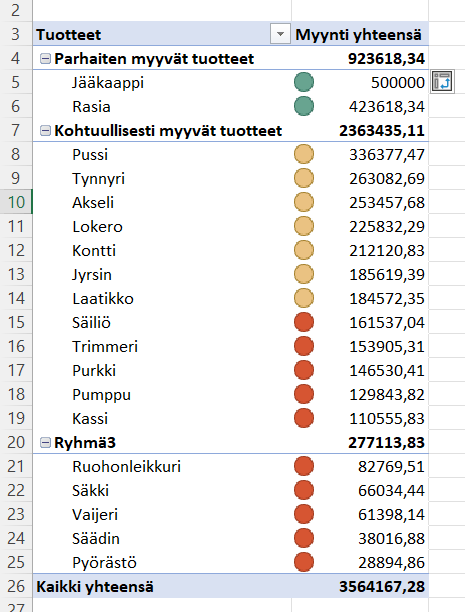
Task: Collapse the Kohtuullisesti myyvät tuotteet group
Action: [46, 131]
